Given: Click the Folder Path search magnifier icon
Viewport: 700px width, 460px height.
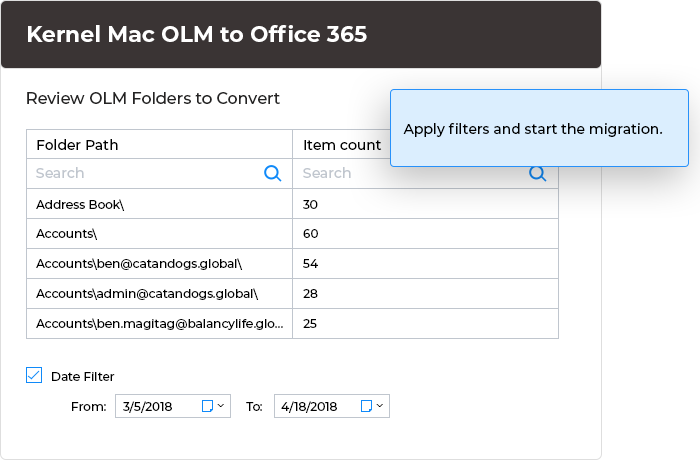Looking at the screenshot, I should 272,173.
